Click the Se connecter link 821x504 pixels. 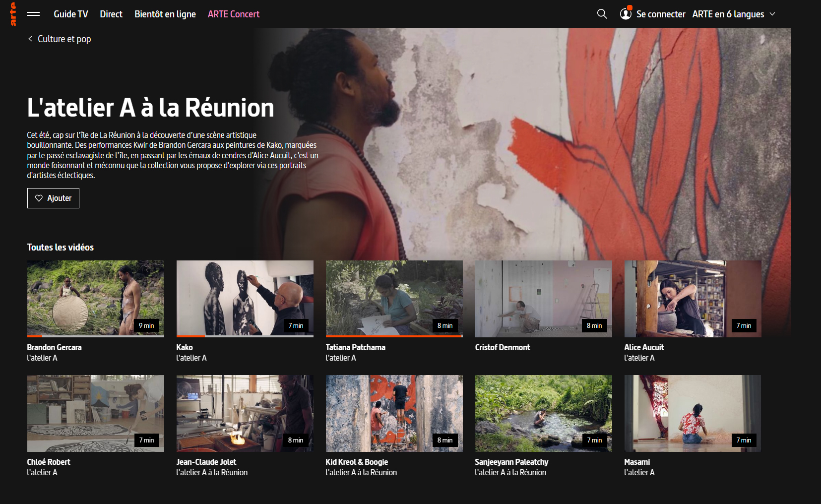(x=660, y=14)
